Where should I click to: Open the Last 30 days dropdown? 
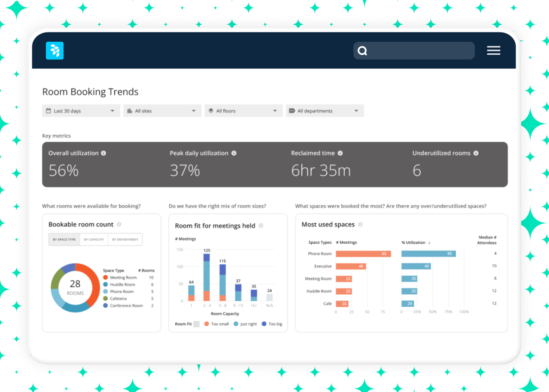(x=81, y=111)
